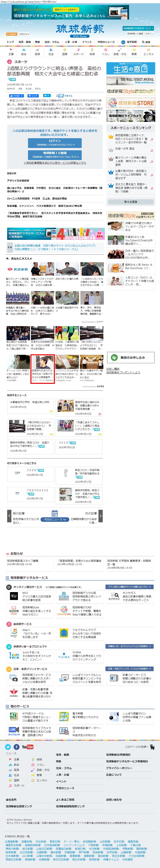This screenshot has width=160, height=868.
Task: Open the 主要 category icon
Action: click(11, 51)
